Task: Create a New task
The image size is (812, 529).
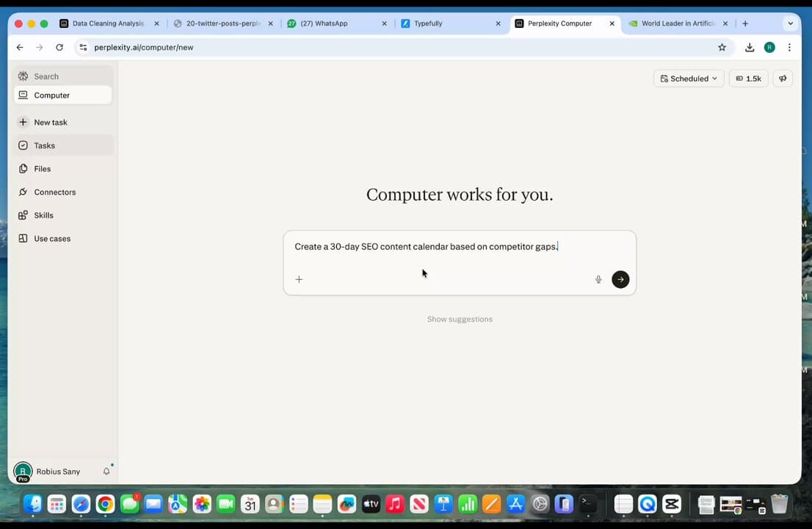Action: pos(50,122)
